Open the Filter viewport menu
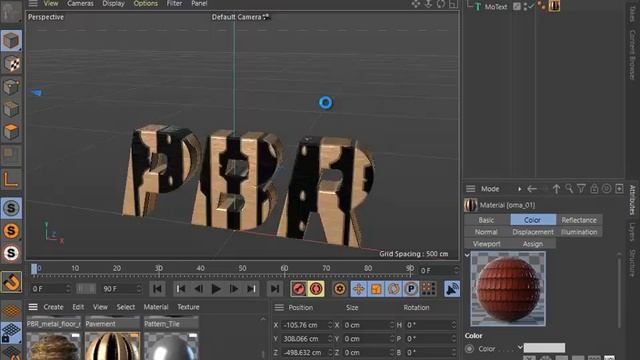 pyautogui.click(x=174, y=3)
